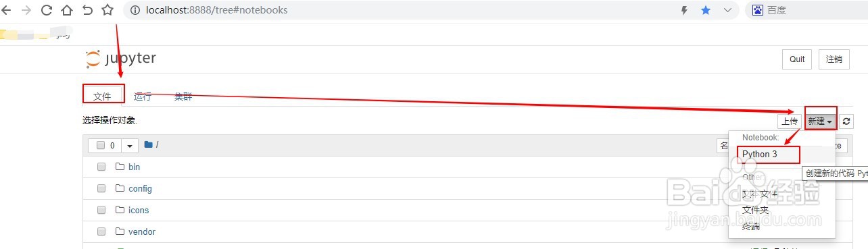Expand the address bar dropdown chevron
The height and width of the screenshot is (249, 868).
click(x=728, y=10)
